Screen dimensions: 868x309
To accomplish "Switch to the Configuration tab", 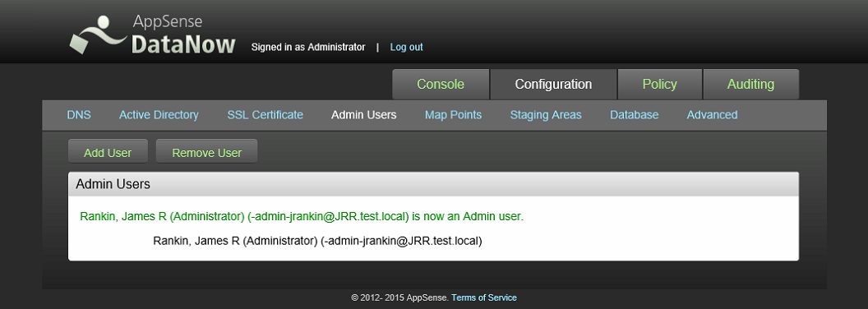I will (553, 84).
